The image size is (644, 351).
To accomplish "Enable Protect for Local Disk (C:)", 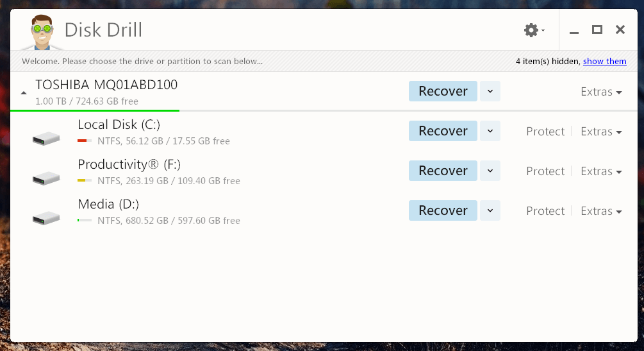I will [x=545, y=132].
